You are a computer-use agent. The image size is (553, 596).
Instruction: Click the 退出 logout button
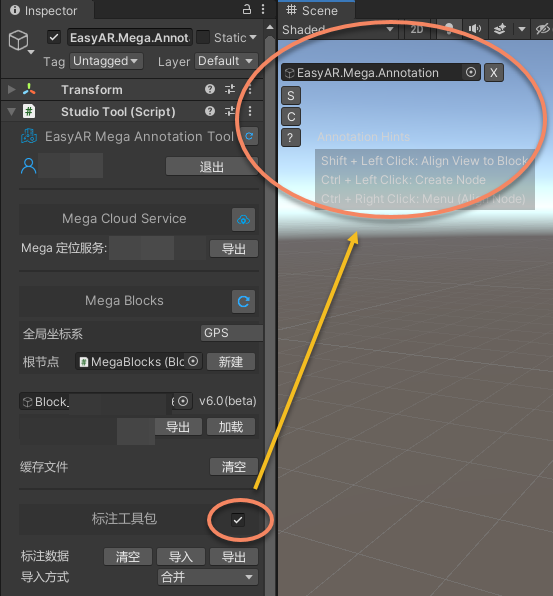(212, 166)
